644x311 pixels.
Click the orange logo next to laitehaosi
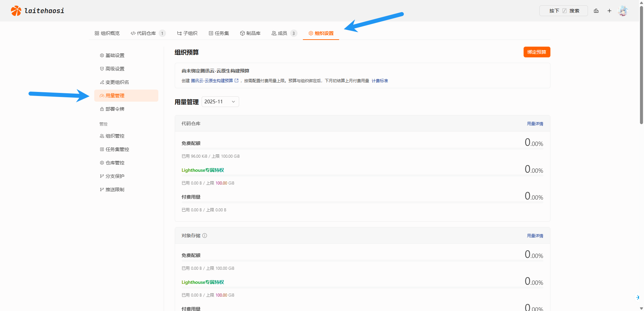[16, 11]
